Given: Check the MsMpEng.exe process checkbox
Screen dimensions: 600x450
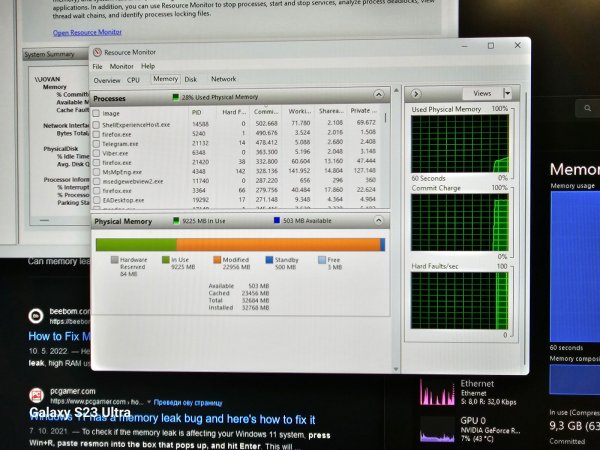Looking at the screenshot, I should pos(96,172).
